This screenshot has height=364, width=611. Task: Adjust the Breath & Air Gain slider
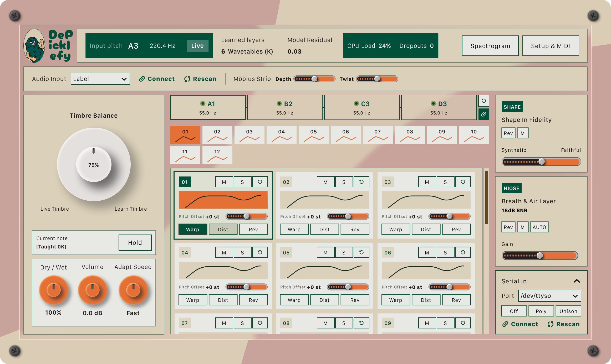click(540, 256)
